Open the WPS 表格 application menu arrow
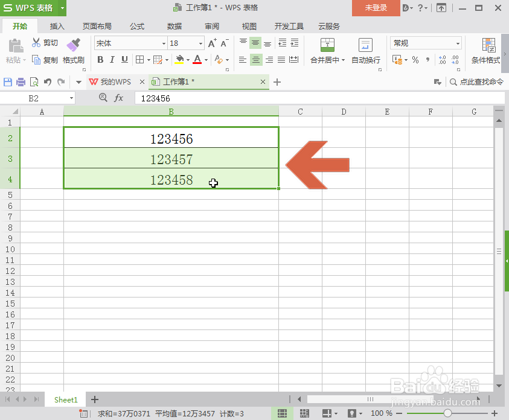 pos(62,8)
